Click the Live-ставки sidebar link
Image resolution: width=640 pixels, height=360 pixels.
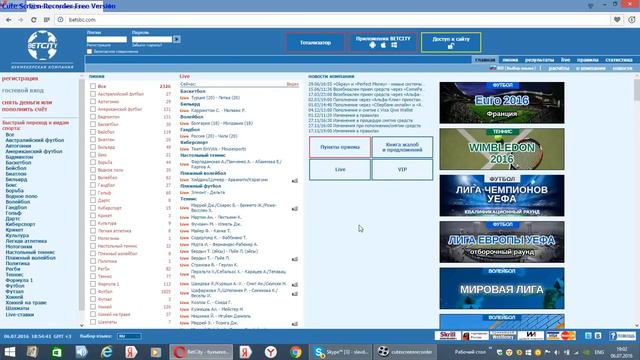coord(20,315)
